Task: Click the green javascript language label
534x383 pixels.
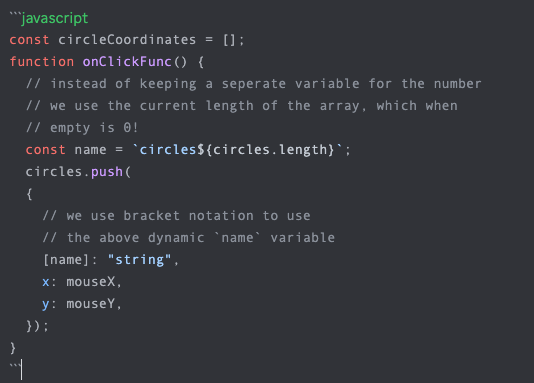Action: click(55, 18)
